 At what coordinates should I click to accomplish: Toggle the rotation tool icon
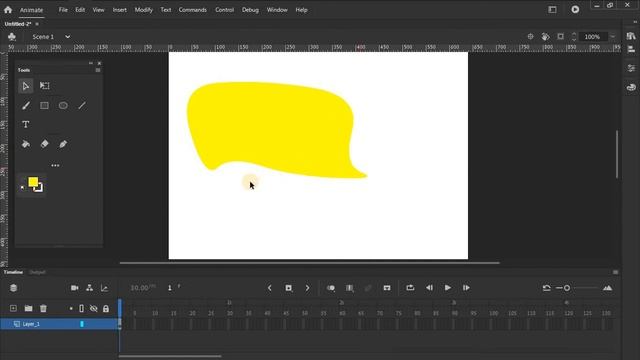tap(545, 37)
